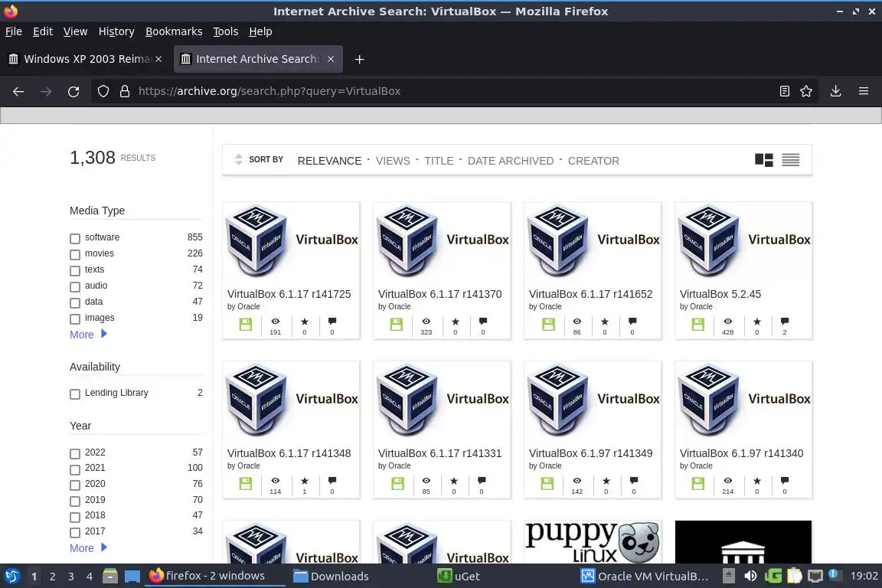Viewport: 882px width, 588px height.
Task: Open uGet from the taskbar
Action: click(x=459, y=577)
